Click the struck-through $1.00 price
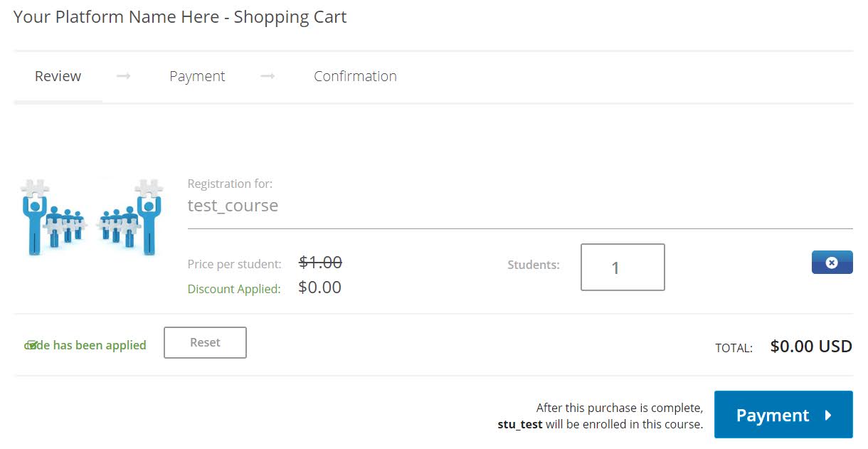Screen dimensions: 868x449 pyautogui.click(x=320, y=263)
